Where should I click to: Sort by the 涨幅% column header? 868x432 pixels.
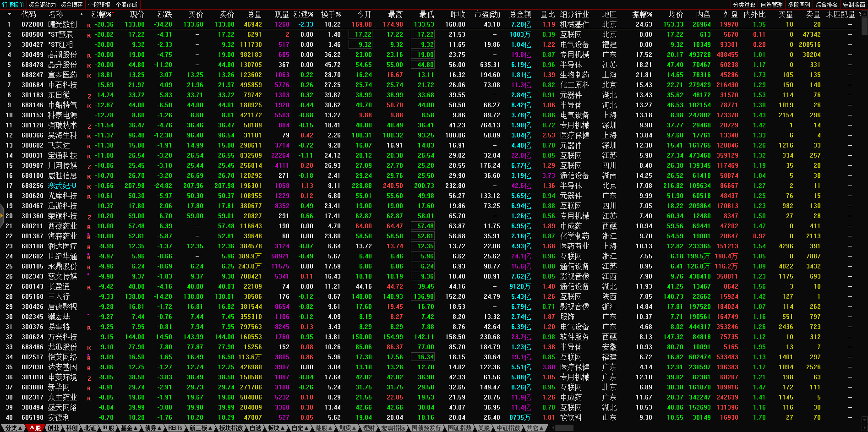102,15
